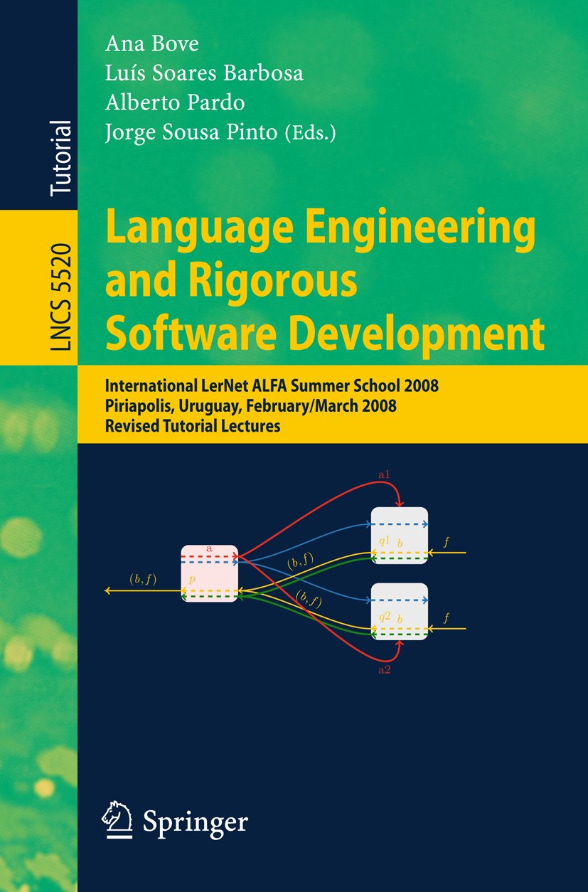The image size is (588, 892).
Task: Click the Software Development title line
Action: click(325, 334)
